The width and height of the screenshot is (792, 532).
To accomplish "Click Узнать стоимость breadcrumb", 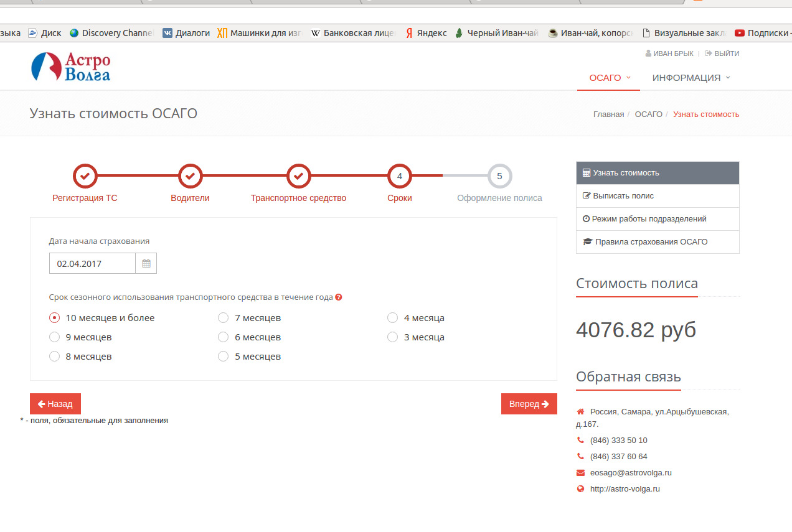I will 706,114.
